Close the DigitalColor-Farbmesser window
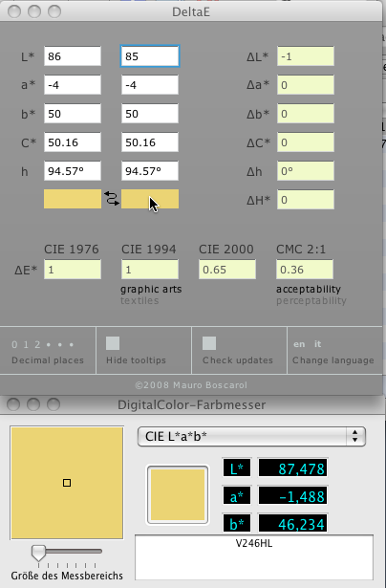The height and width of the screenshot is (588, 386). (13, 404)
